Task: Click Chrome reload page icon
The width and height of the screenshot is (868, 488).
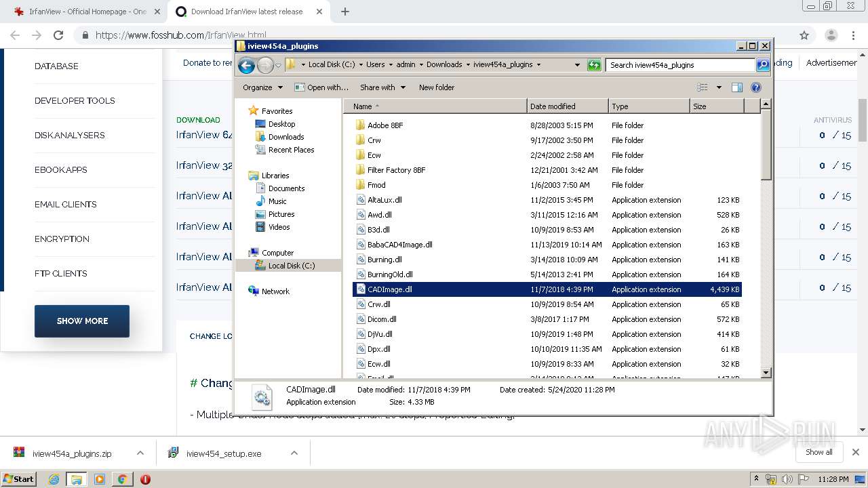Action: (x=58, y=35)
